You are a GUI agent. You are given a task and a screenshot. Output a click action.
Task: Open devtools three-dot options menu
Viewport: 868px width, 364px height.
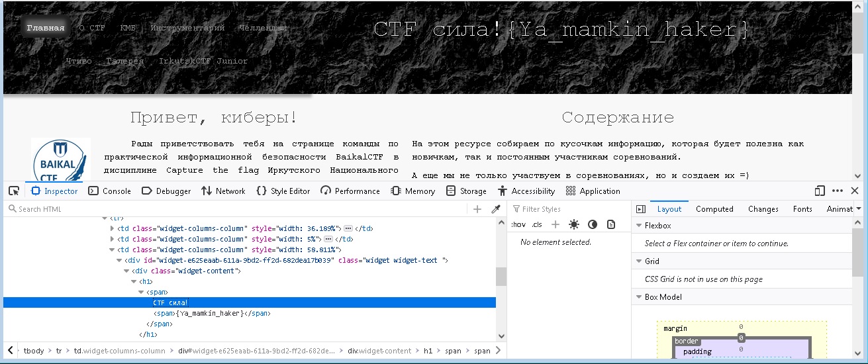click(838, 191)
